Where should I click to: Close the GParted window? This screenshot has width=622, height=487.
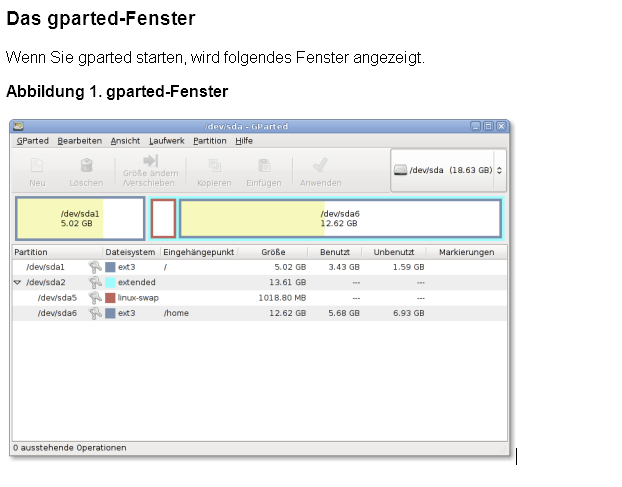click(x=501, y=126)
